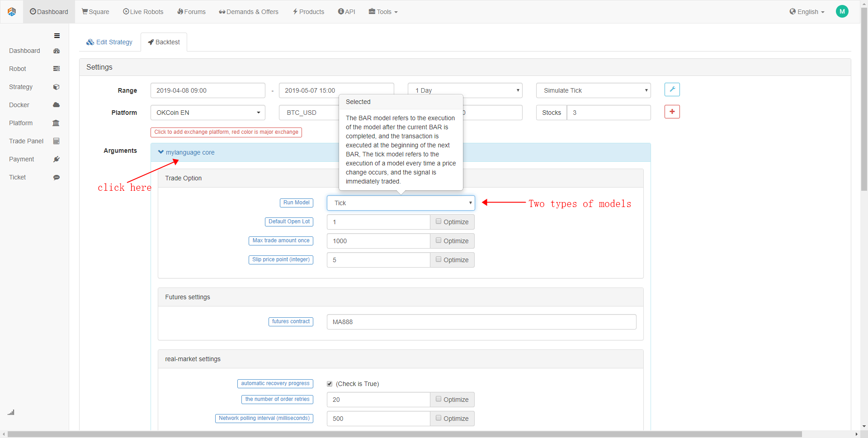Click the order retries value field
This screenshot has height=438, width=868.
378,400
